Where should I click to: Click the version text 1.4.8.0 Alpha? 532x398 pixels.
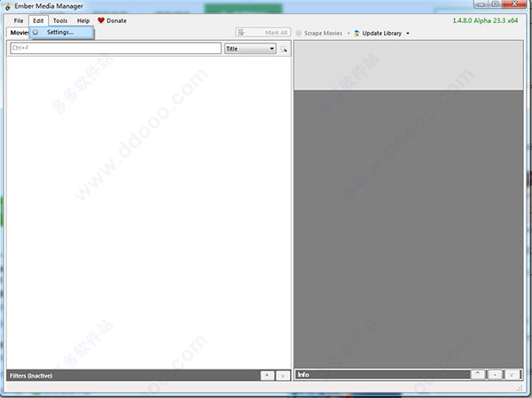(x=485, y=20)
